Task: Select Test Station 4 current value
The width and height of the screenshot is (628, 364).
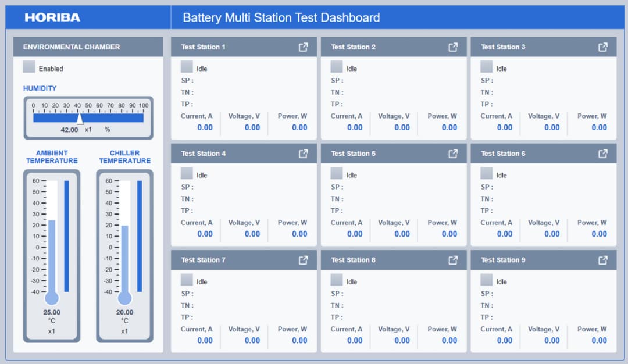Action: (x=205, y=234)
